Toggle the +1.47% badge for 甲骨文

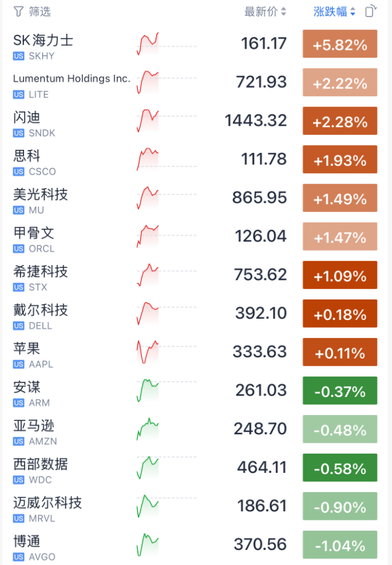(340, 236)
